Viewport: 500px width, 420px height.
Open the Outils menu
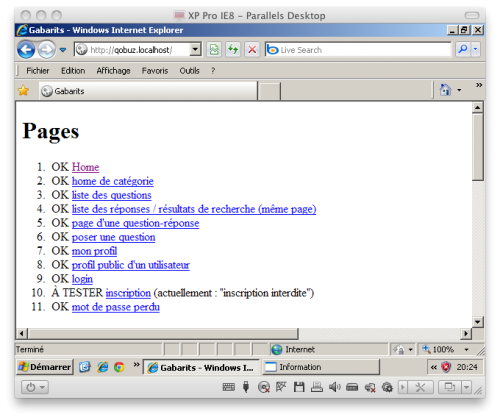(189, 71)
